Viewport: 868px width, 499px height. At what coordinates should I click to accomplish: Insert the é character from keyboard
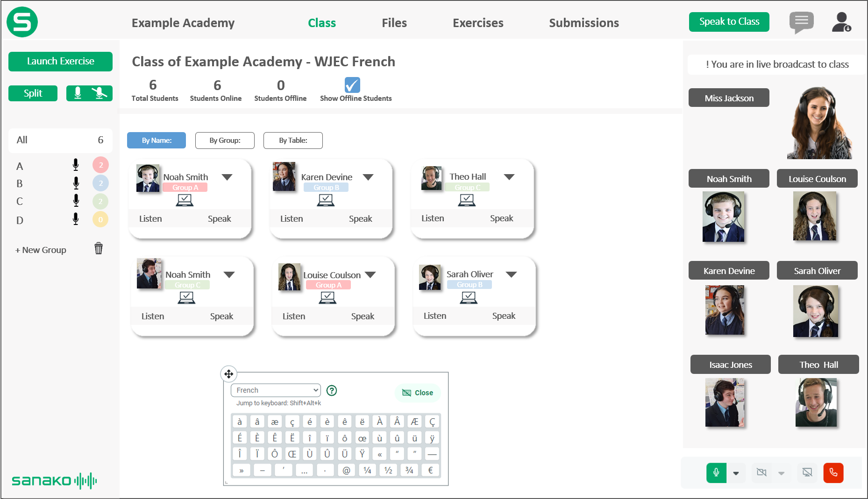click(x=309, y=422)
